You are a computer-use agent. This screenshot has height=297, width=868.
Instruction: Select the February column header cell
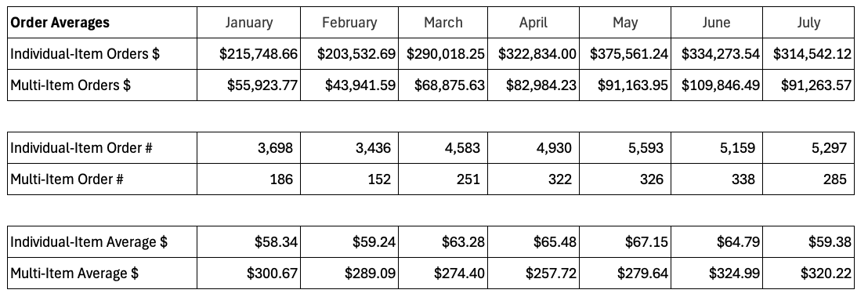click(349, 23)
